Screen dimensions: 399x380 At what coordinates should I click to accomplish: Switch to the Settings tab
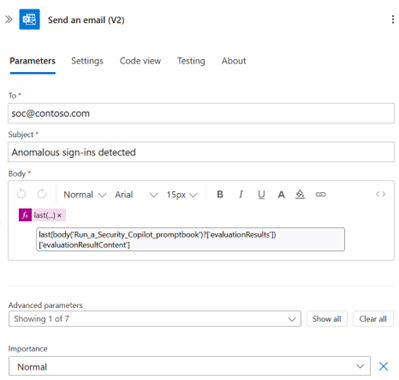(x=87, y=61)
